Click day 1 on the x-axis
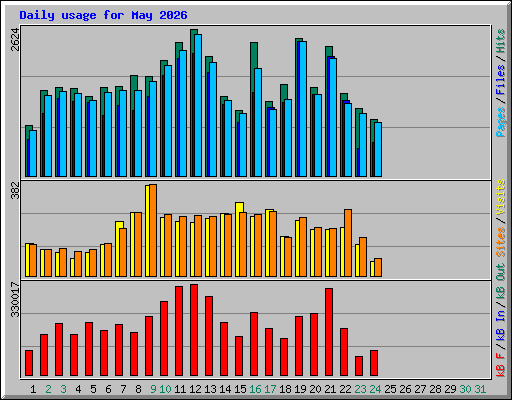Image resolution: width=512 pixels, height=400 pixels. coord(33,389)
